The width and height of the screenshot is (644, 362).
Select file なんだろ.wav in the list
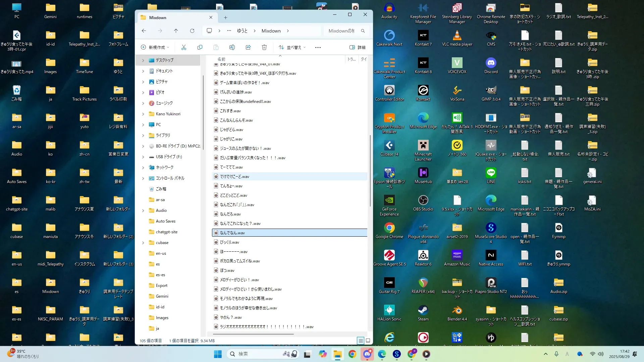[230, 214]
